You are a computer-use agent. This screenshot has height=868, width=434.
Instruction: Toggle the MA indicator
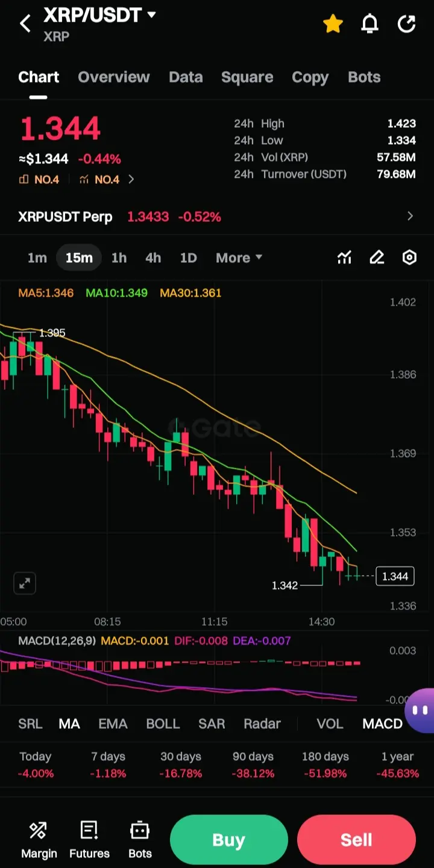69,724
